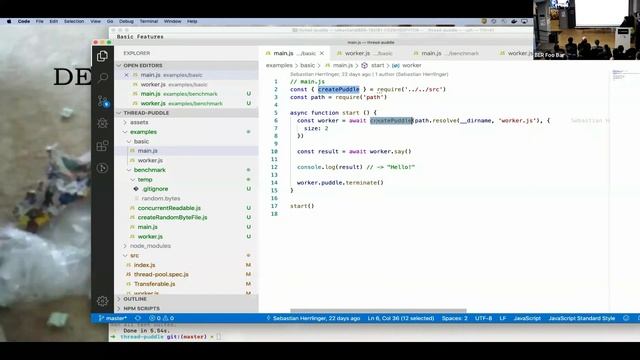Open the Edit menu
This screenshot has width=640, height=360.
(53, 21)
